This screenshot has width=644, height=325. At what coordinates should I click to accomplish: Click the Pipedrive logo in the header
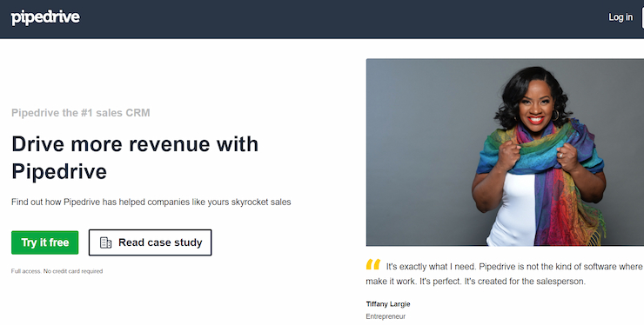click(x=45, y=17)
